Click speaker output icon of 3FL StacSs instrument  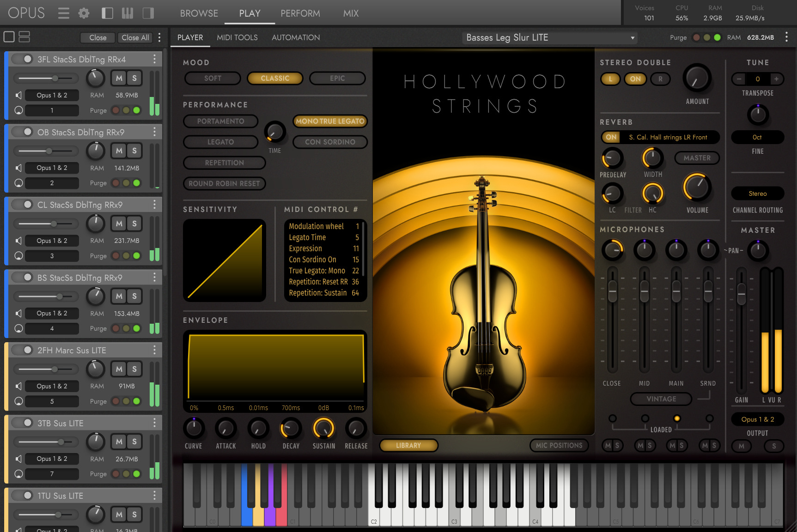[18, 95]
